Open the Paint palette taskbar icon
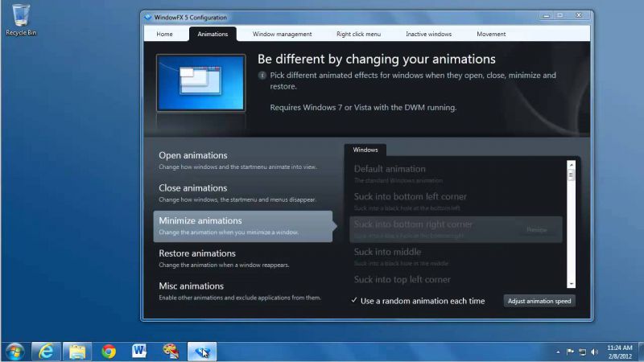This screenshot has height=362, width=644. (171, 352)
